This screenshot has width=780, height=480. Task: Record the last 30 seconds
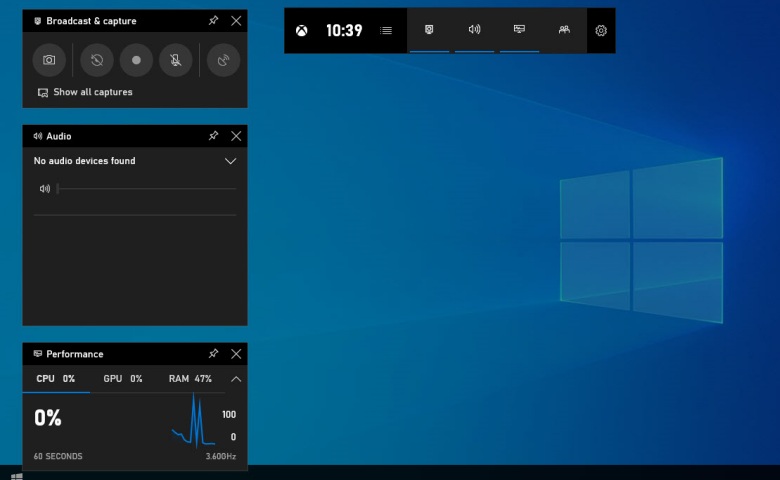[97, 60]
